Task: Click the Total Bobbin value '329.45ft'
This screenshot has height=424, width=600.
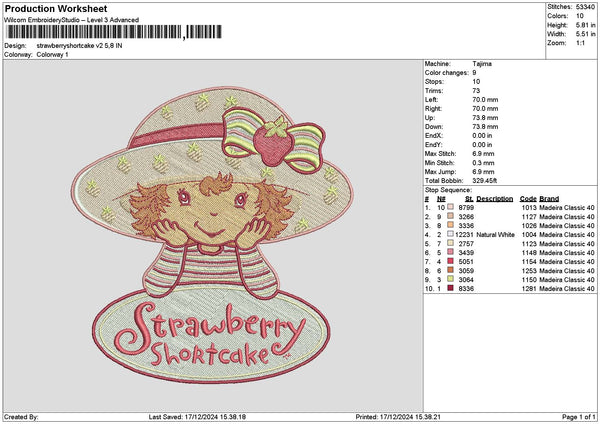Action: point(484,181)
